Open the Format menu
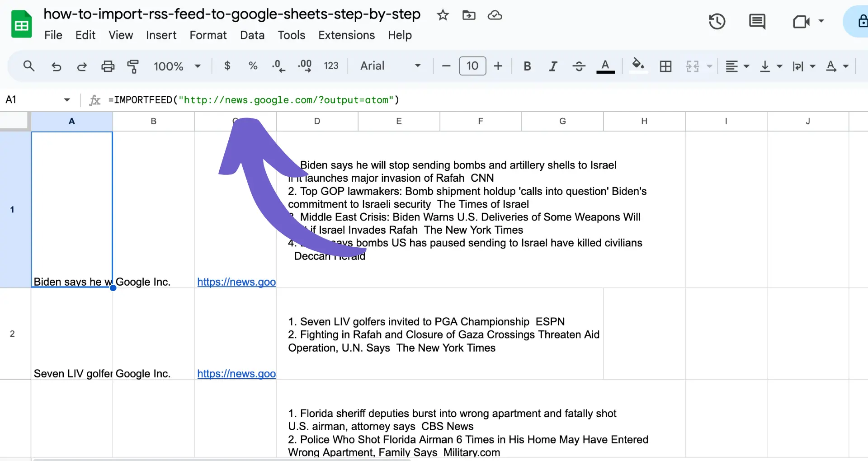The width and height of the screenshot is (868, 461). (208, 35)
